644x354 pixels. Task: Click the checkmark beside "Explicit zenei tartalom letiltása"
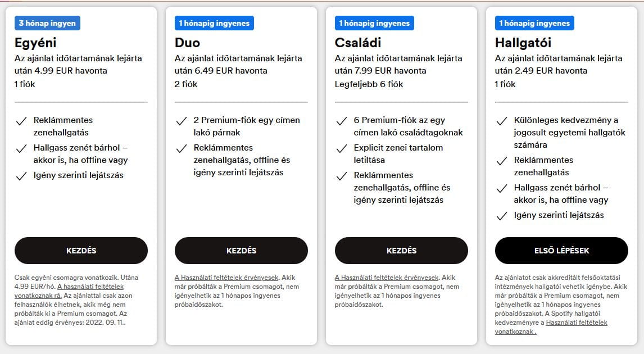click(341, 148)
